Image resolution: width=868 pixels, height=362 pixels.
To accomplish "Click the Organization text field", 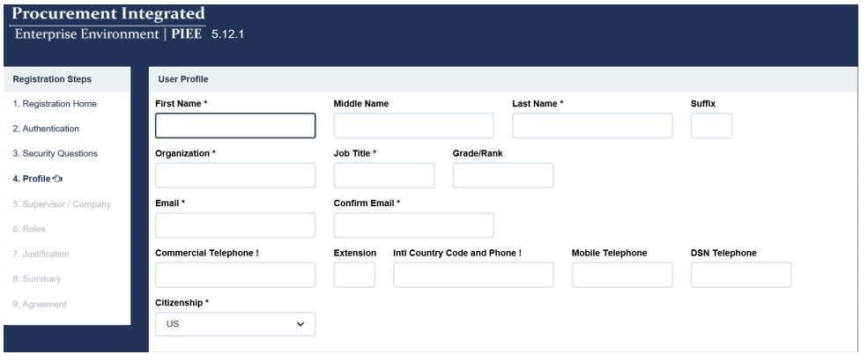I will (x=235, y=175).
